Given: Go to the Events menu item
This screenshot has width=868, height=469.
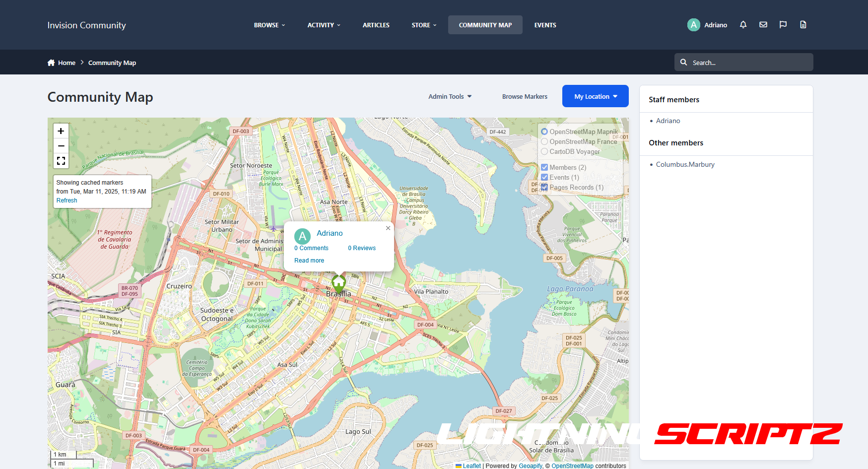Looking at the screenshot, I should [545, 25].
